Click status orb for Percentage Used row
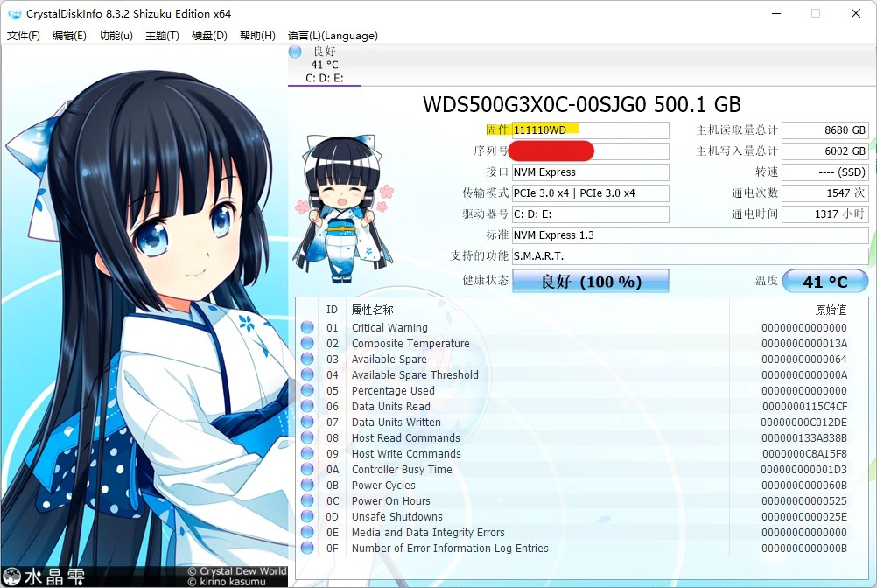Image resolution: width=877 pixels, height=588 pixels. point(307,391)
